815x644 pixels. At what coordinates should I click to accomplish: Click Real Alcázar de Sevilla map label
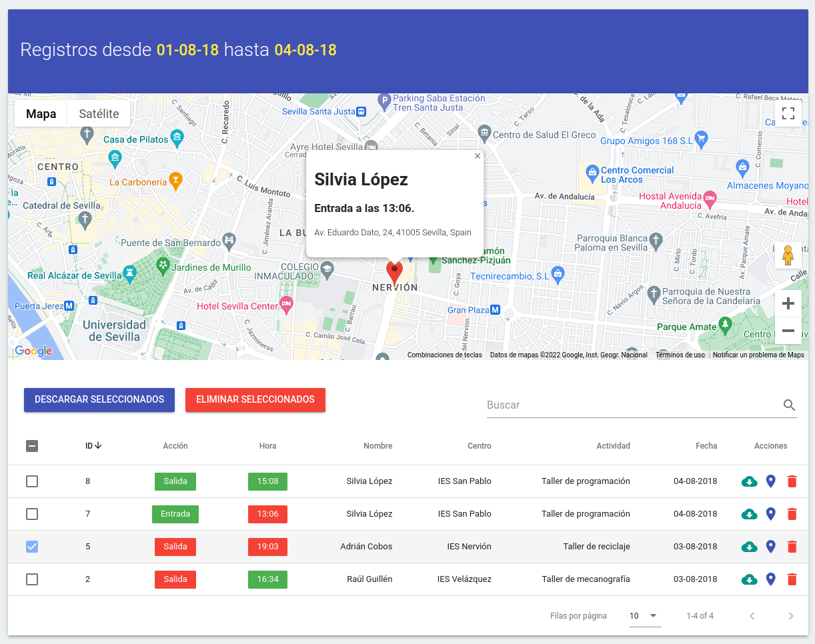click(75, 275)
